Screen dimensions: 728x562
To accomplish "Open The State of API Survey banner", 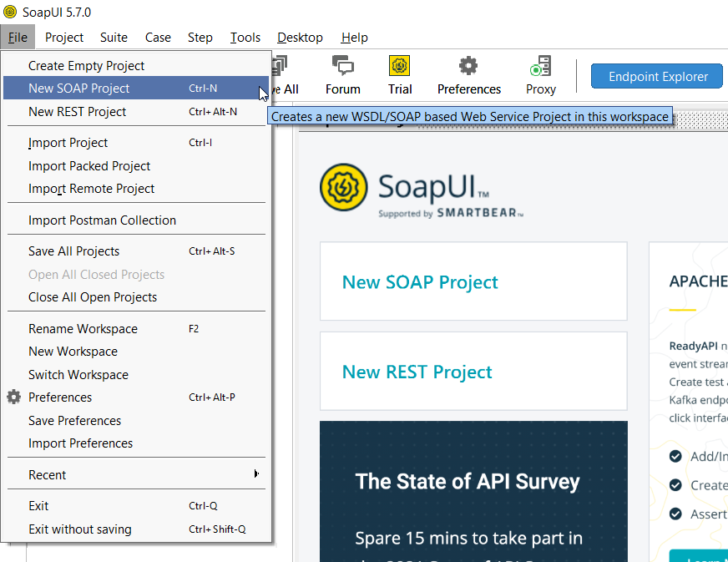I will tap(473, 491).
